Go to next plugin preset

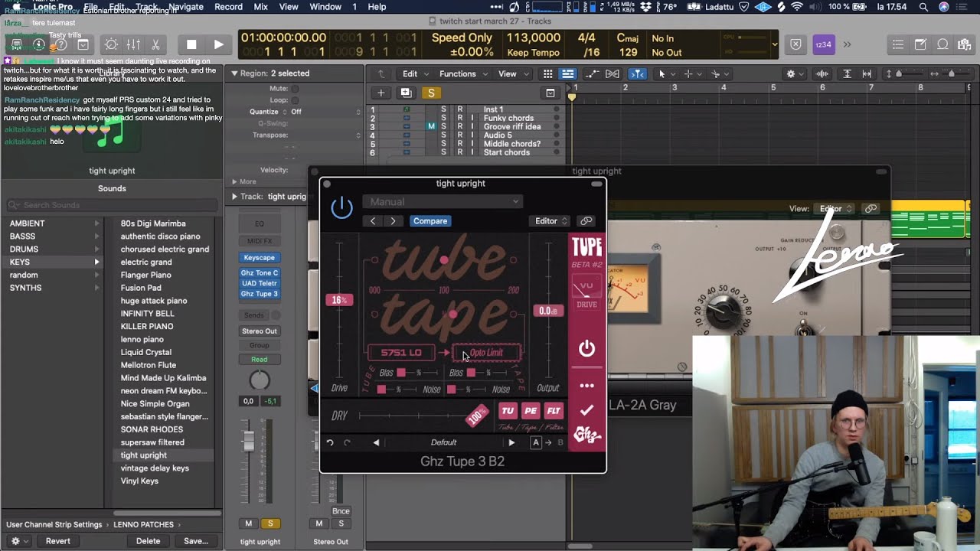[393, 221]
